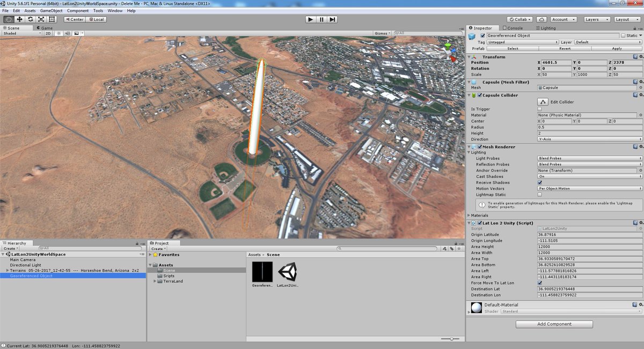Toggle Georeferenced Object active checkbox

[482, 35]
